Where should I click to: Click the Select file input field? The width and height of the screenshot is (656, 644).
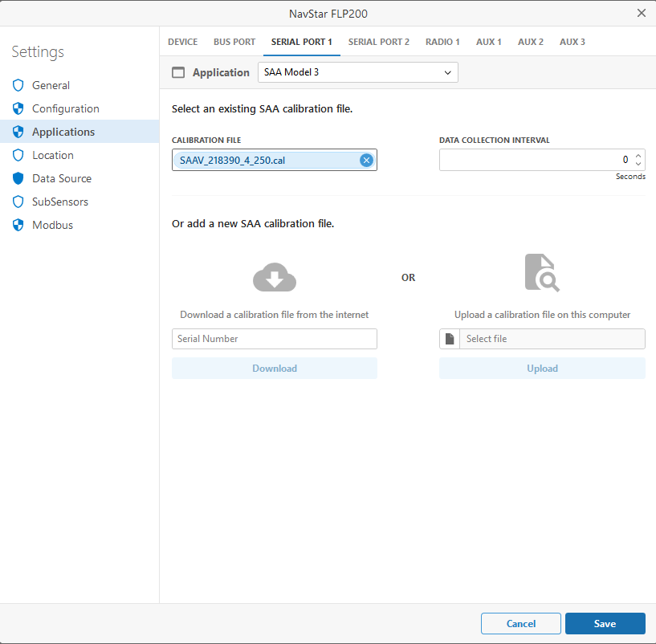coord(552,339)
